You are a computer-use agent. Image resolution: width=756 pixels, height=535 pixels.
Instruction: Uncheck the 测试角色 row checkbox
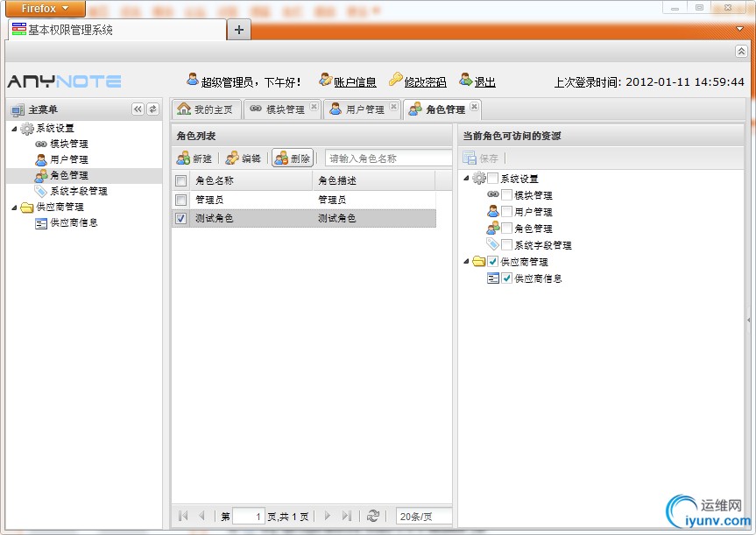coord(180,218)
